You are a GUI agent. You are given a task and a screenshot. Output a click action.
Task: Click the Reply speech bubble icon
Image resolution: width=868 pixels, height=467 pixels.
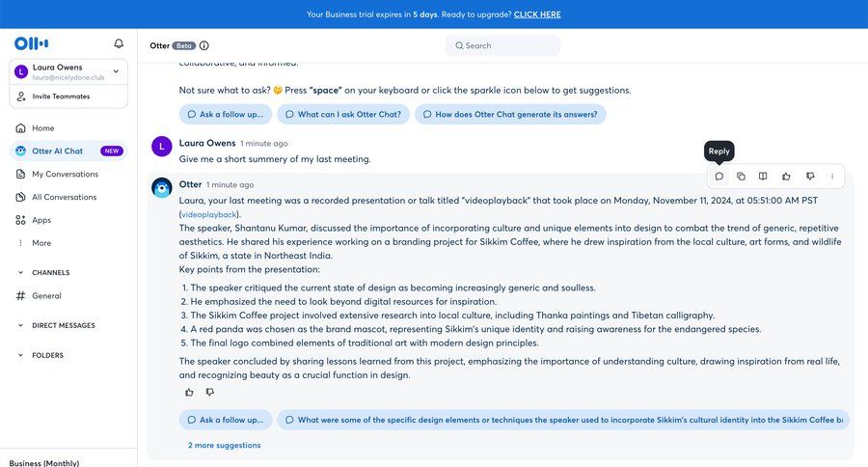click(x=719, y=177)
